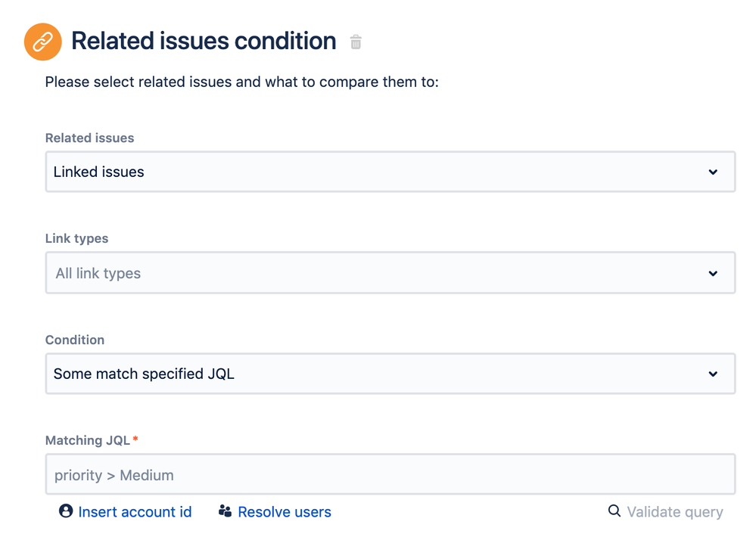756x540 pixels.
Task: Open the Condition dropdown showing Some match specified JQL
Action: point(390,374)
